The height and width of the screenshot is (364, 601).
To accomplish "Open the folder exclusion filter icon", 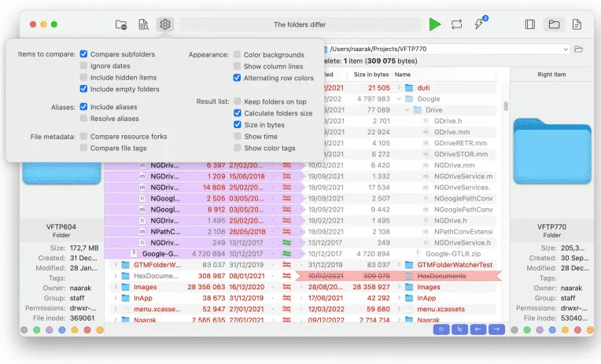I will pyautogui.click(x=121, y=24).
